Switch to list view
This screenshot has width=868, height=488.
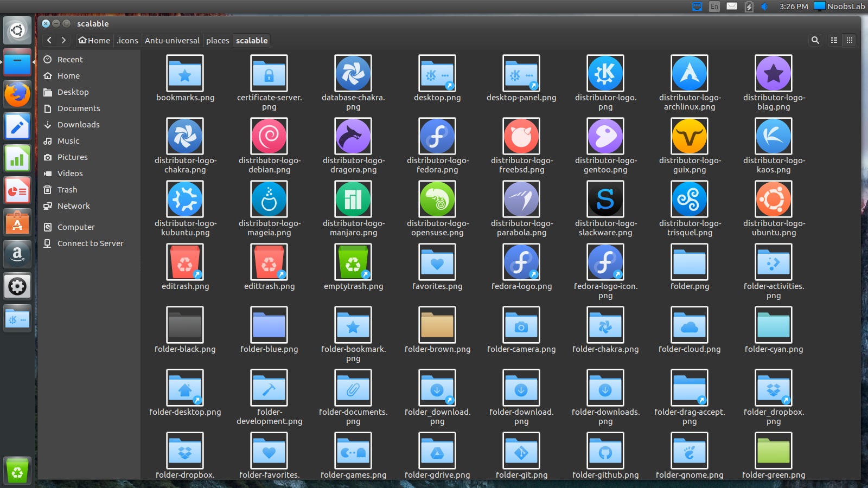pos(834,40)
